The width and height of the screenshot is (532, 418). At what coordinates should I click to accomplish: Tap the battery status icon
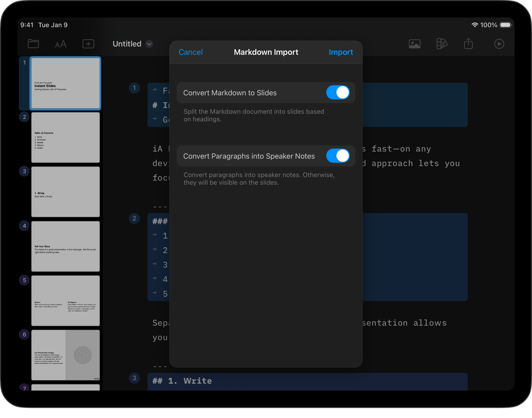tap(505, 25)
